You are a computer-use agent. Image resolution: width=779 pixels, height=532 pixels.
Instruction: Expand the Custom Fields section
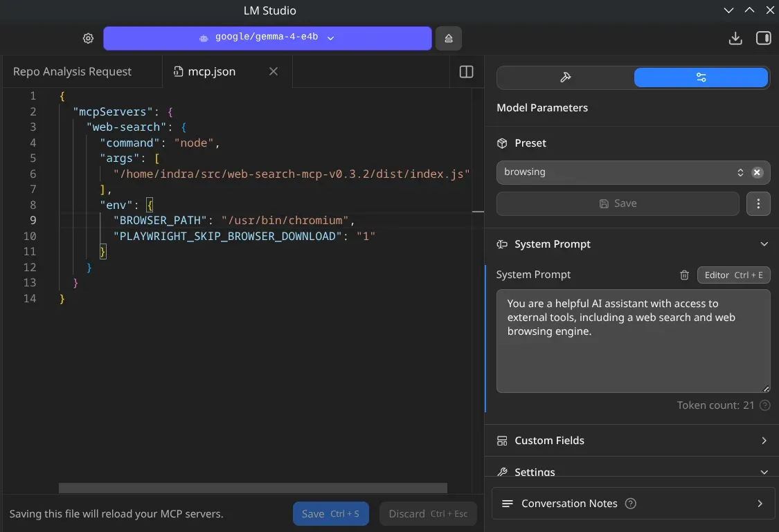[764, 441]
